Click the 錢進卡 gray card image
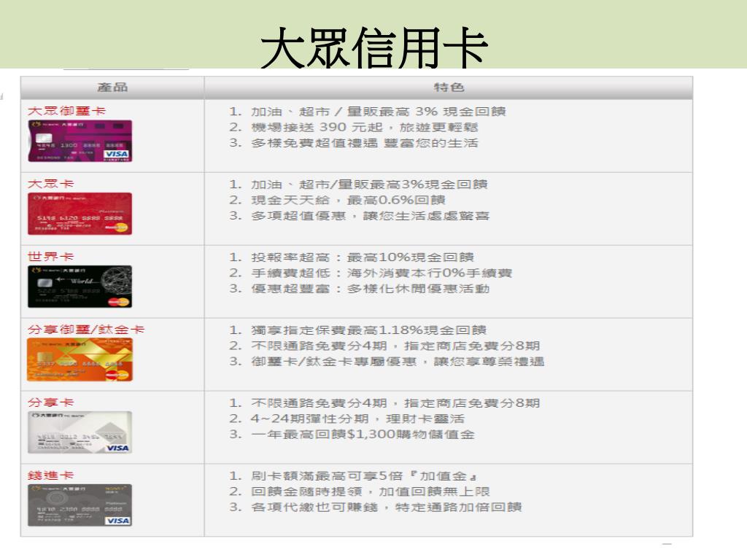The width and height of the screenshot is (747, 560). [x=80, y=505]
